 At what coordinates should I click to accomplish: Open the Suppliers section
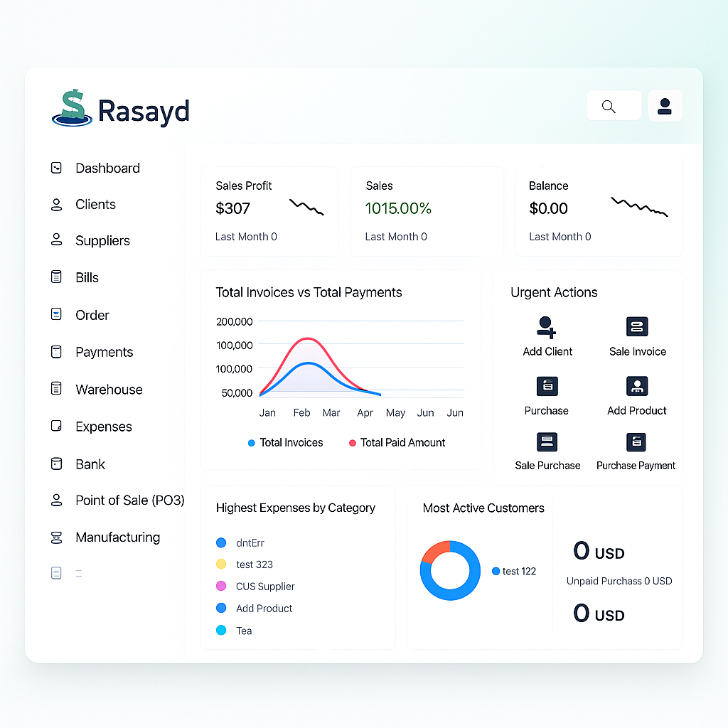(x=102, y=240)
